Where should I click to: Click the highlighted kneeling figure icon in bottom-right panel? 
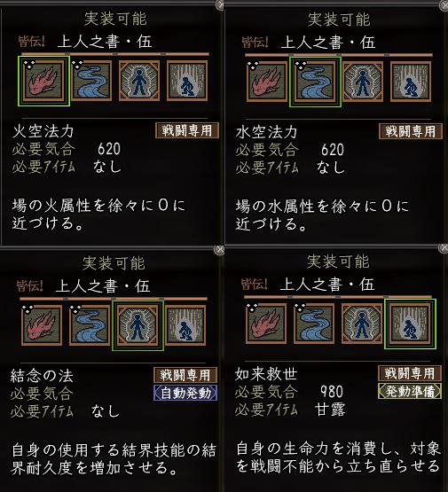coord(410,324)
